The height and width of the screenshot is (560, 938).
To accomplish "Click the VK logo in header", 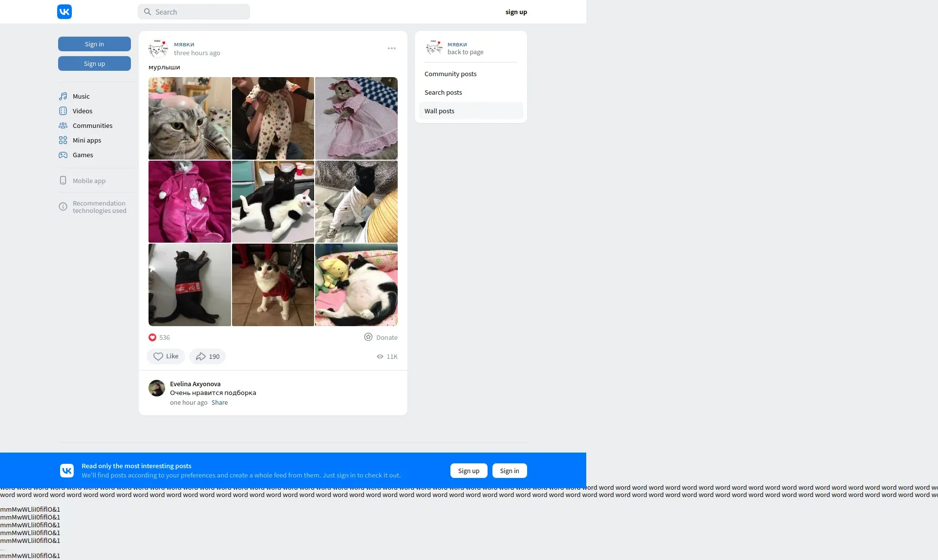I will coord(64,12).
